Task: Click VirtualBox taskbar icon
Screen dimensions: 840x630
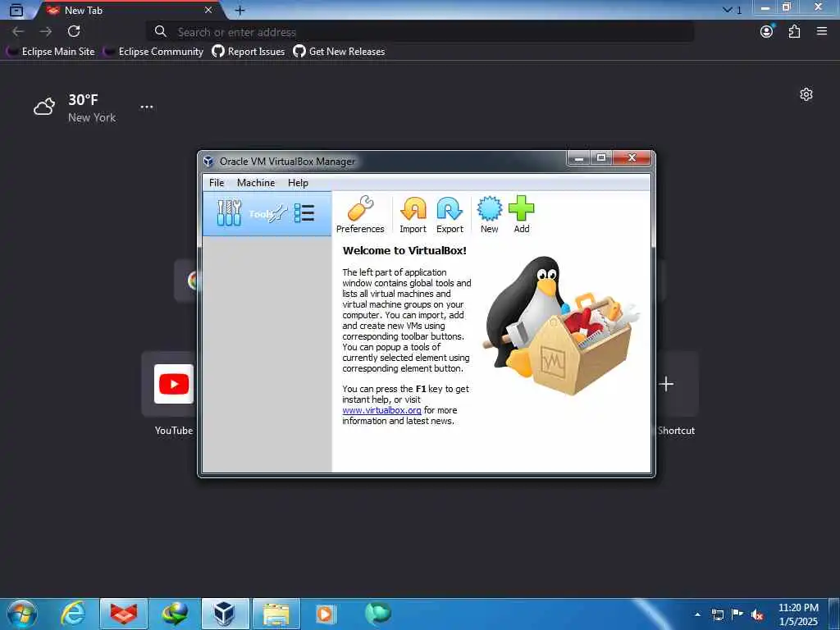Action: point(225,614)
